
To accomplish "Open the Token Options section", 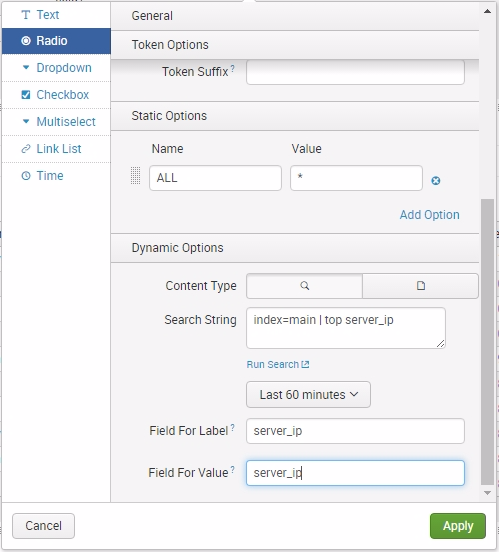I will [x=295, y=45].
